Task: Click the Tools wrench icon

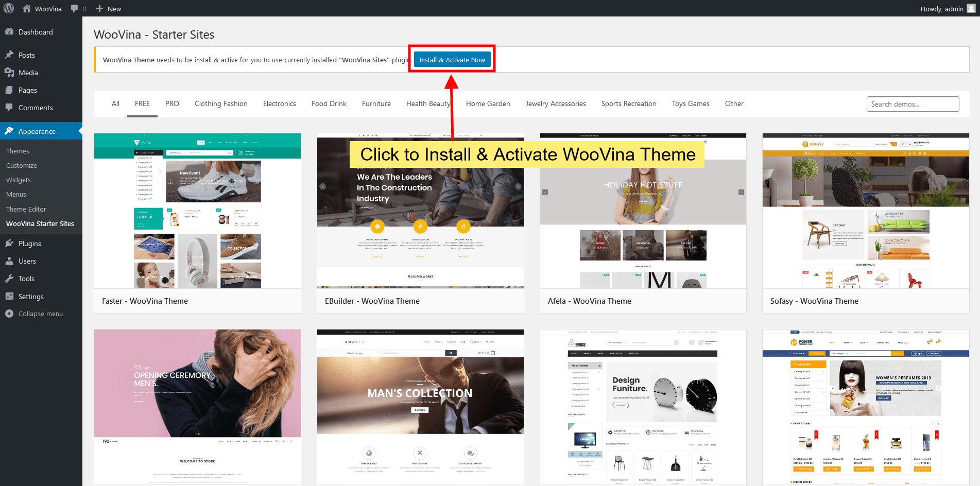Action: pos(9,279)
